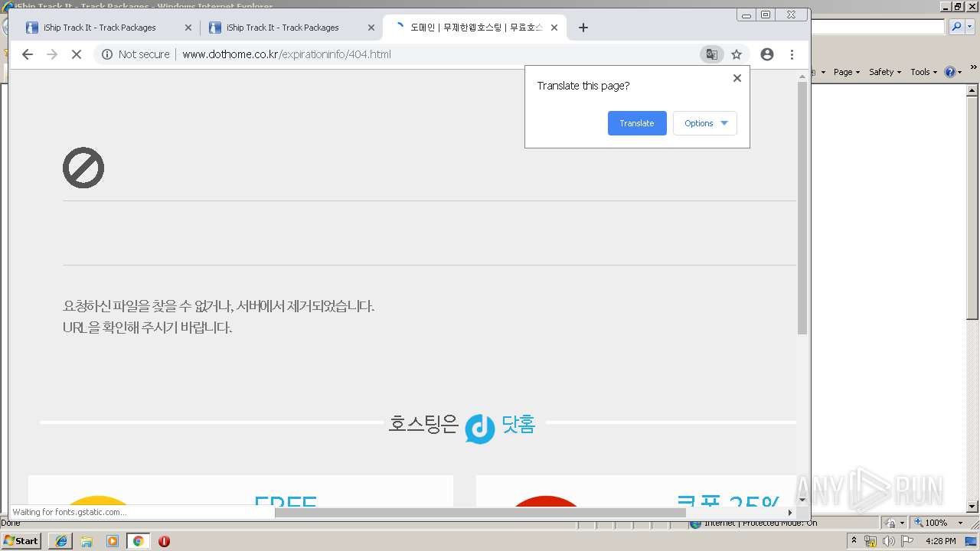
Task: Click the Internet Explorer search magnifier button
Action: point(955,27)
